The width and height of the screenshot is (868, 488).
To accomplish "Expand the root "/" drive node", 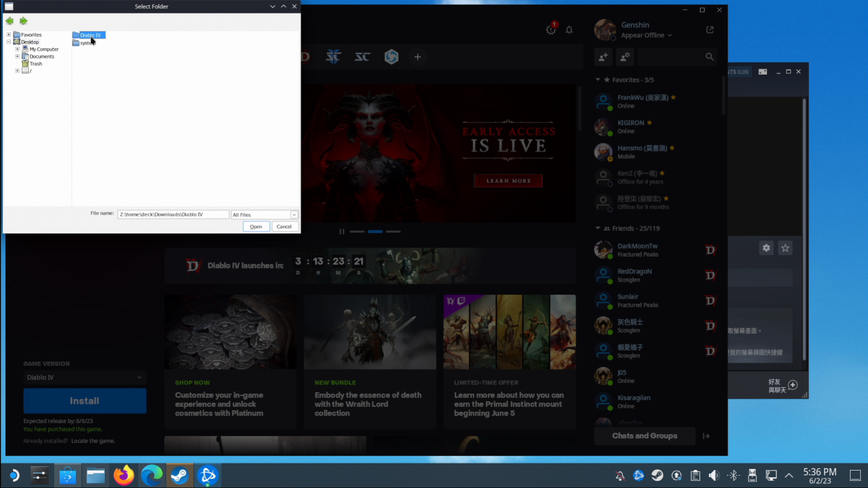I will (17, 71).
